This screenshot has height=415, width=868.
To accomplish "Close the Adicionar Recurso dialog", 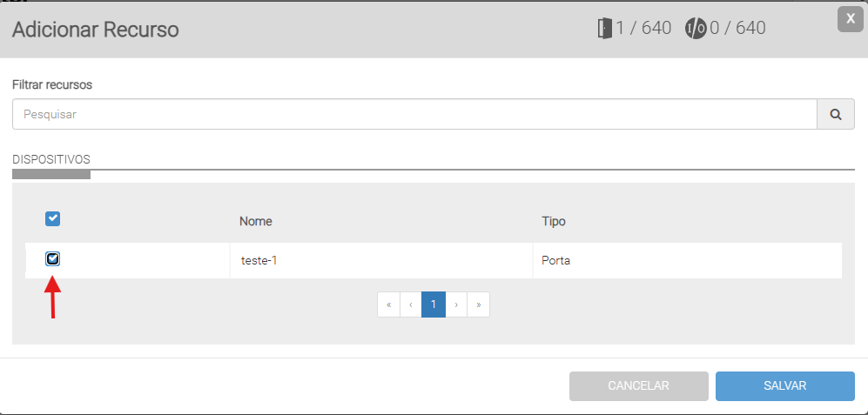I will pos(850,19).
